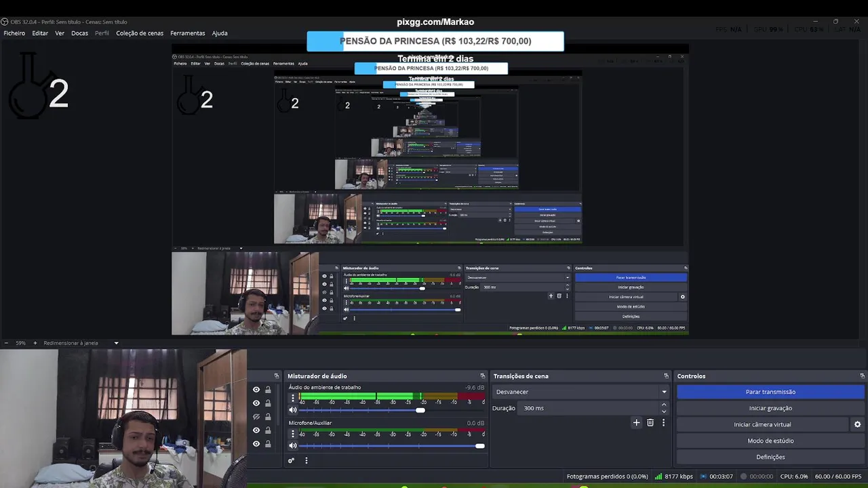868x488 pixels.
Task: Click the streaming status icon beside 00:03:07
Action: point(703,476)
